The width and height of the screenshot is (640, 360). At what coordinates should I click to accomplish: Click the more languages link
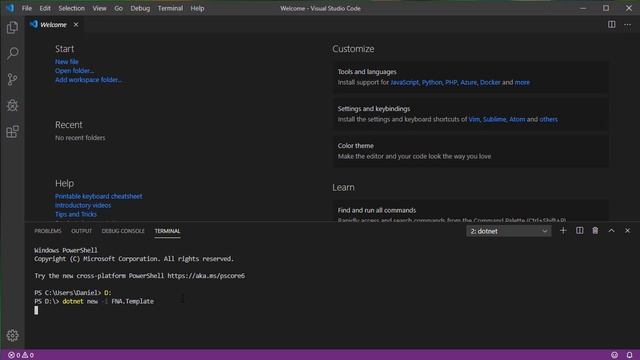click(x=522, y=82)
